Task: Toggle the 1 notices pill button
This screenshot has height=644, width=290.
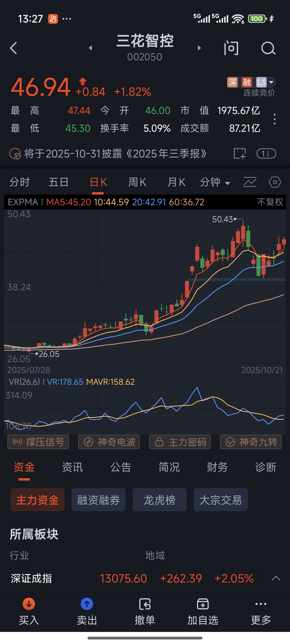Action: pyautogui.click(x=266, y=153)
